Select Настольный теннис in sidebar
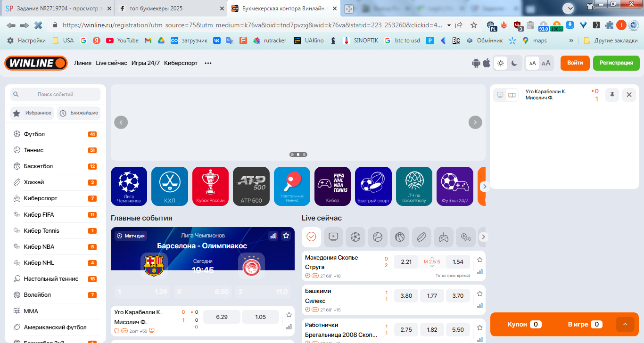This screenshot has width=644, height=343. 55,279
